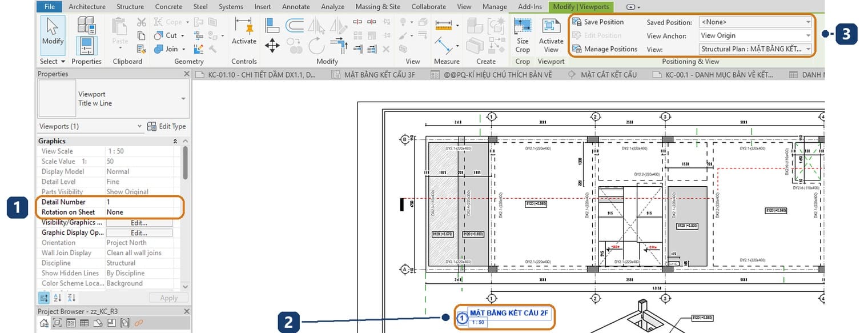Screen dimensions: 868x333
Task: Open the View Structural Plan dropdown
Action: [x=808, y=49]
